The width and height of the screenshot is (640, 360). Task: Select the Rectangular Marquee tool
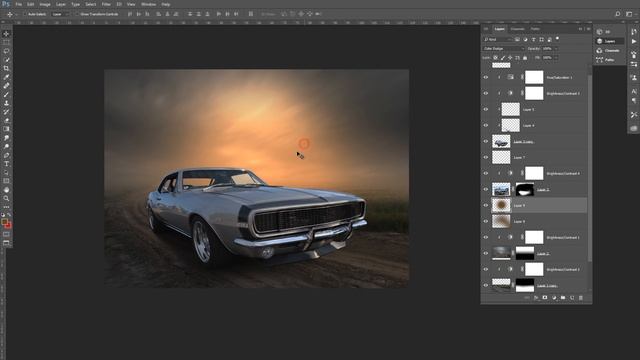(6, 42)
